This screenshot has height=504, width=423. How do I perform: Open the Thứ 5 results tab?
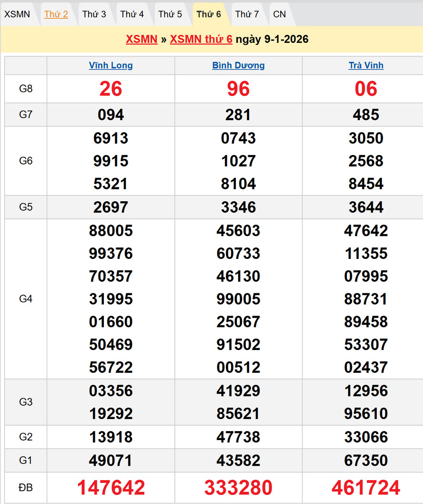pyautogui.click(x=170, y=14)
